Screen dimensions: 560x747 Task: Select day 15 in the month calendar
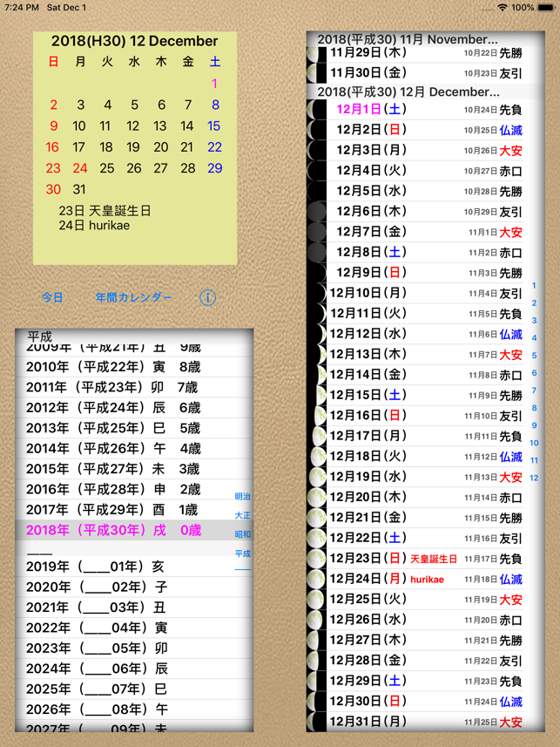point(214,126)
